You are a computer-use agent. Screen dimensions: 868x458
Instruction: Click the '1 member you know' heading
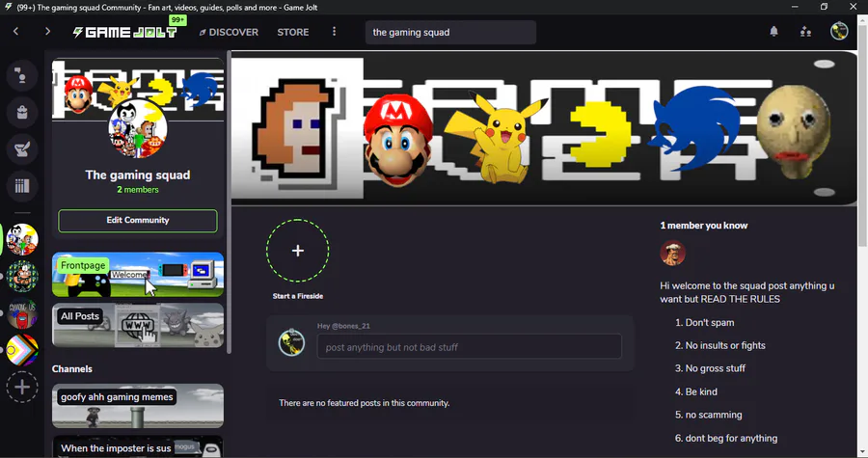click(704, 226)
